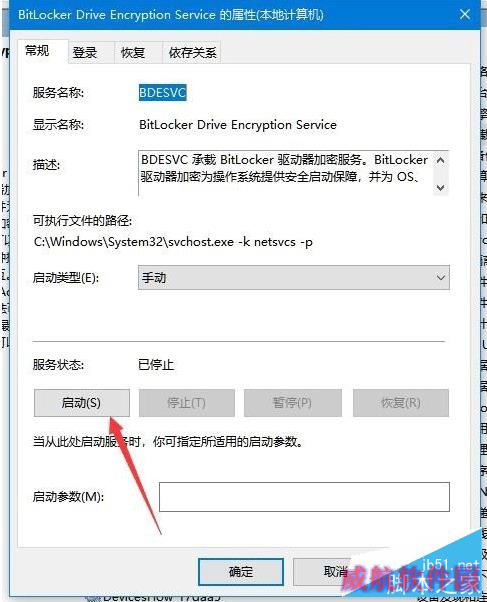Click inside the 描述 description text box
487x602 pixels.
pyautogui.click(x=286, y=173)
